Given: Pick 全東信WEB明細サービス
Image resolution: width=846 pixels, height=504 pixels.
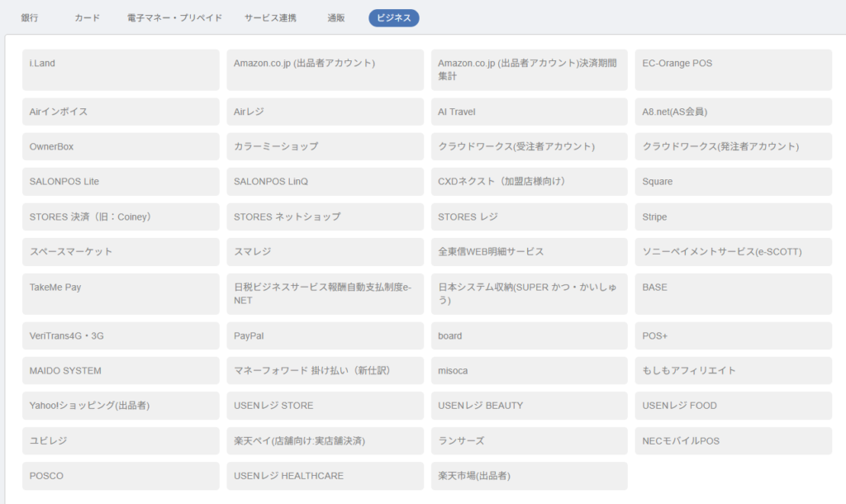Looking at the screenshot, I should coord(530,251).
